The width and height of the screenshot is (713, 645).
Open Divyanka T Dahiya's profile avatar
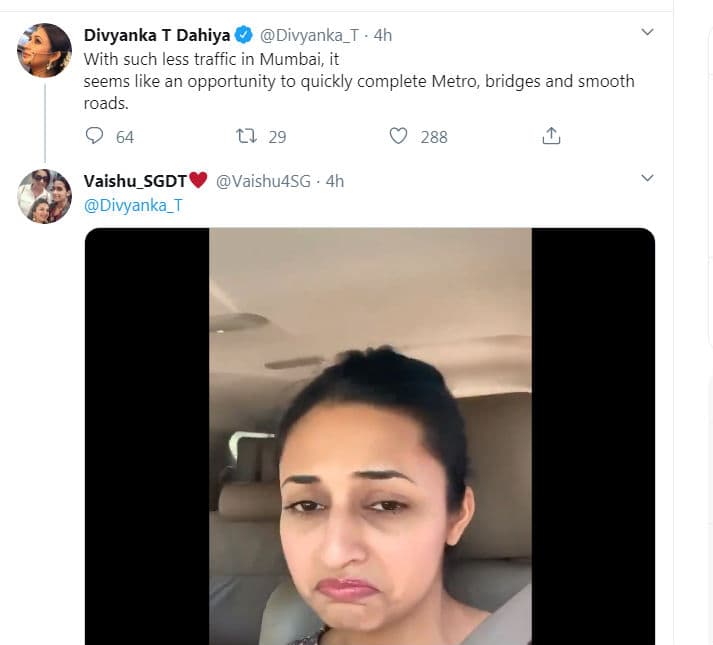point(45,50)
